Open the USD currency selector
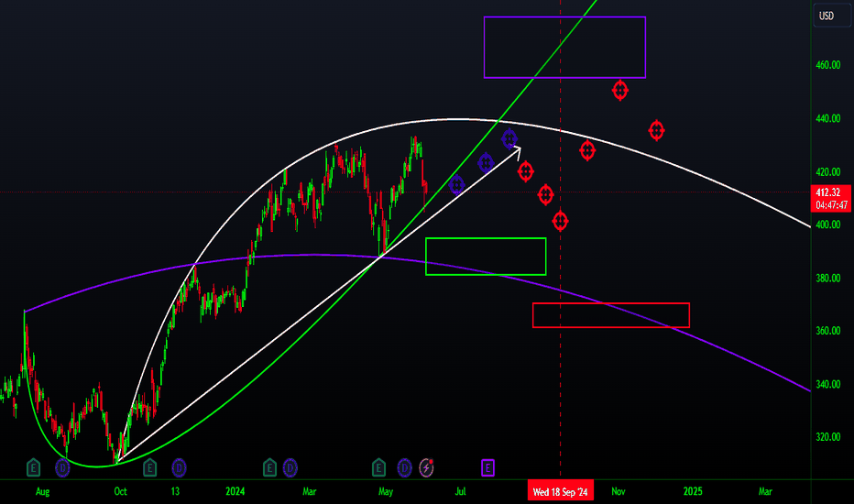Screen dimensions: 854x504 click(830, 16)
